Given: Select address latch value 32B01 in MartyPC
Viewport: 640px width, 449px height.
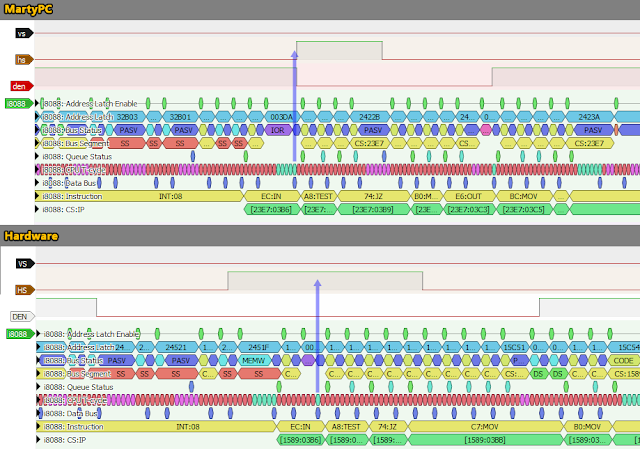Looking at the screenshot, I should coord(180,117).
